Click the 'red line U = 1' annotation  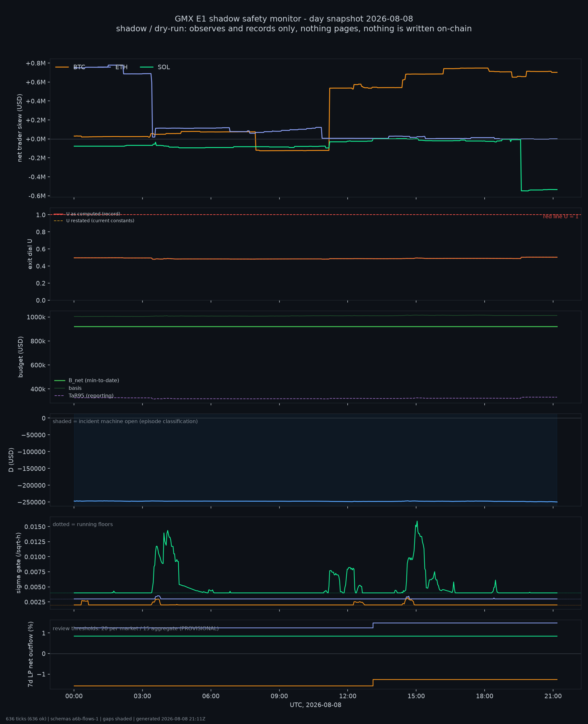561,217
